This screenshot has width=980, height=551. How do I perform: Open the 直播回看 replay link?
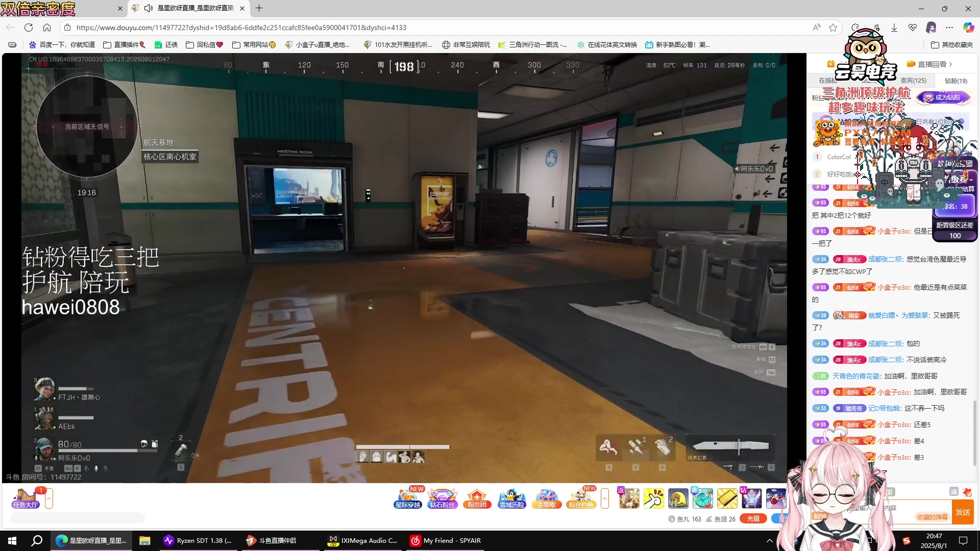pos(929,64)
